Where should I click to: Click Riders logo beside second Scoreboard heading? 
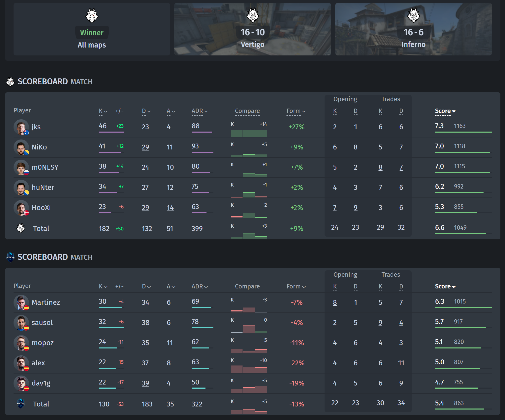[10, 257]
